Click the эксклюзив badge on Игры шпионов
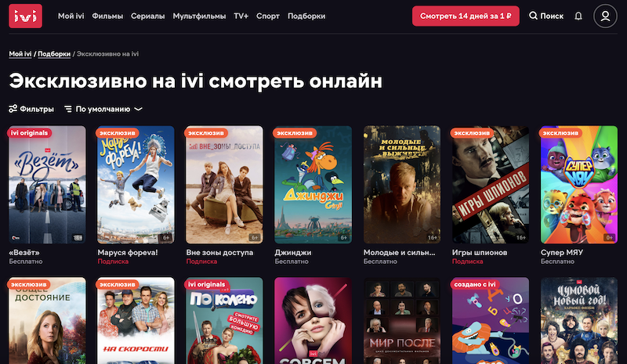The image size is (627, 364). pos(472,132)
